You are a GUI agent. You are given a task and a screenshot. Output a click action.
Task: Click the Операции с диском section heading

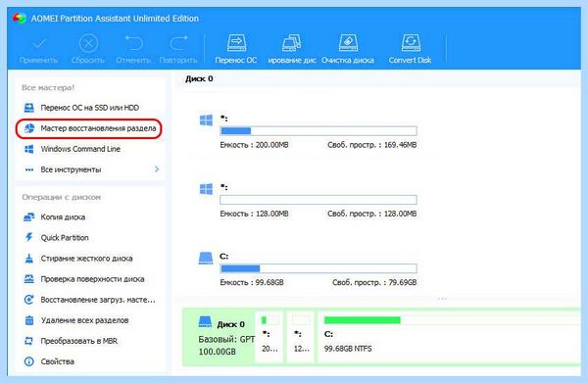click(61, 197)
